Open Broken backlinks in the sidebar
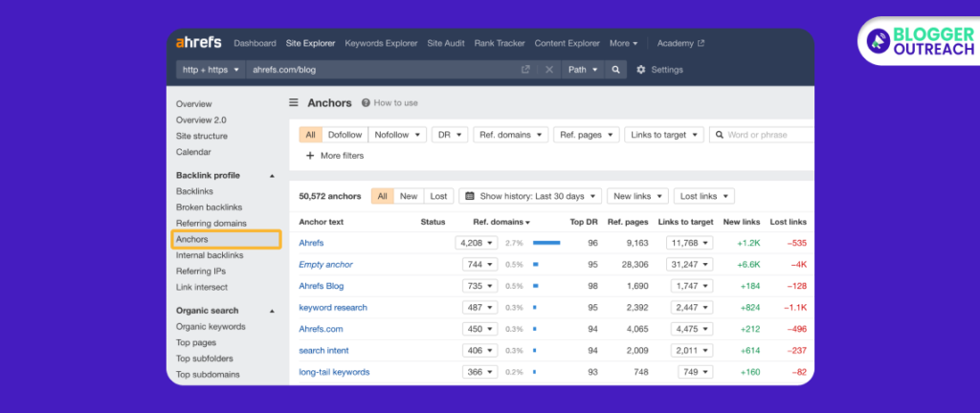Viewport: 980px width, 413px height. [210, 207]
